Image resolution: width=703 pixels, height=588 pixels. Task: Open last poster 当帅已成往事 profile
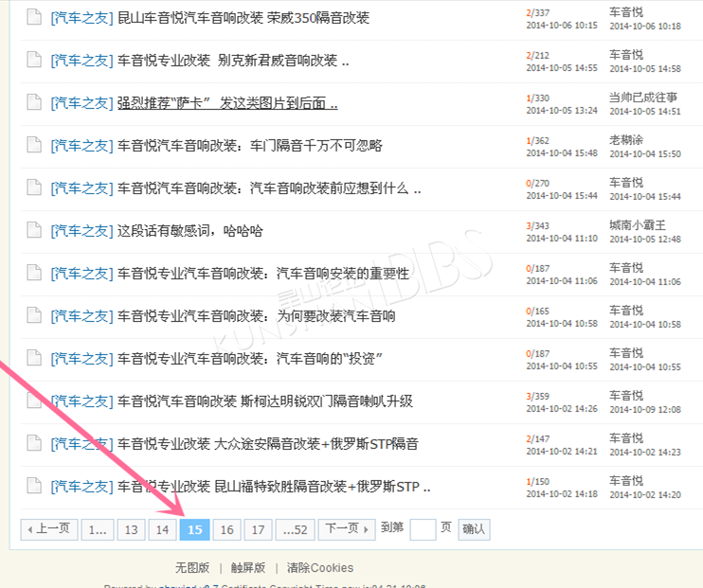click(643, 98)
